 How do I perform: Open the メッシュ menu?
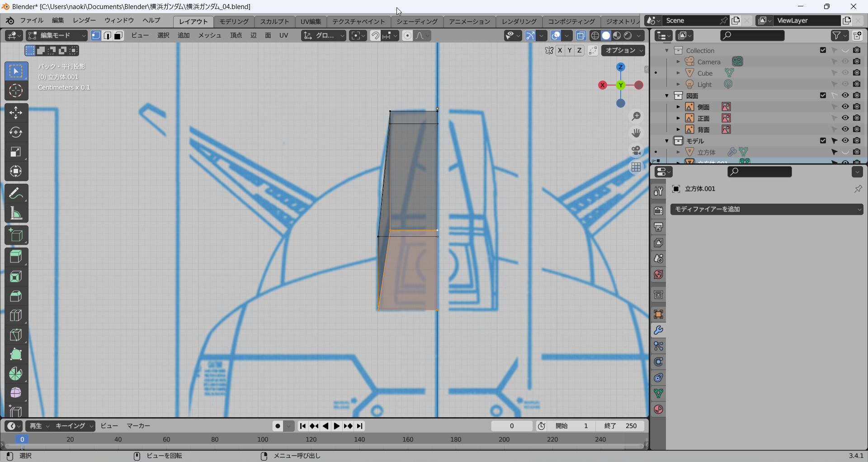point(209,36)
